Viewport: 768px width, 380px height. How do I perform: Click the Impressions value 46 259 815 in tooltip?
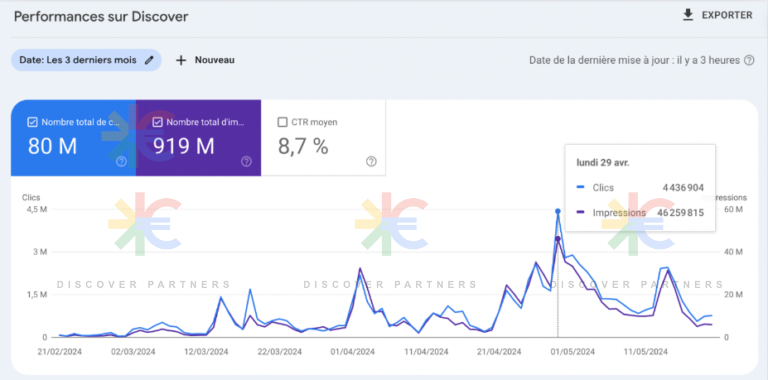[x=681, y=213]
